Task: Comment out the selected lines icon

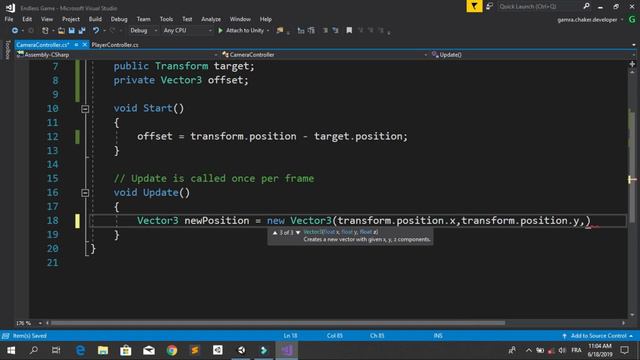Action: coord(325,31)
